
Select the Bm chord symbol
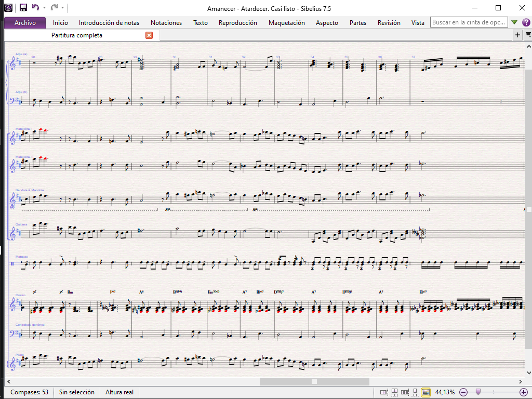pos(70,292)
